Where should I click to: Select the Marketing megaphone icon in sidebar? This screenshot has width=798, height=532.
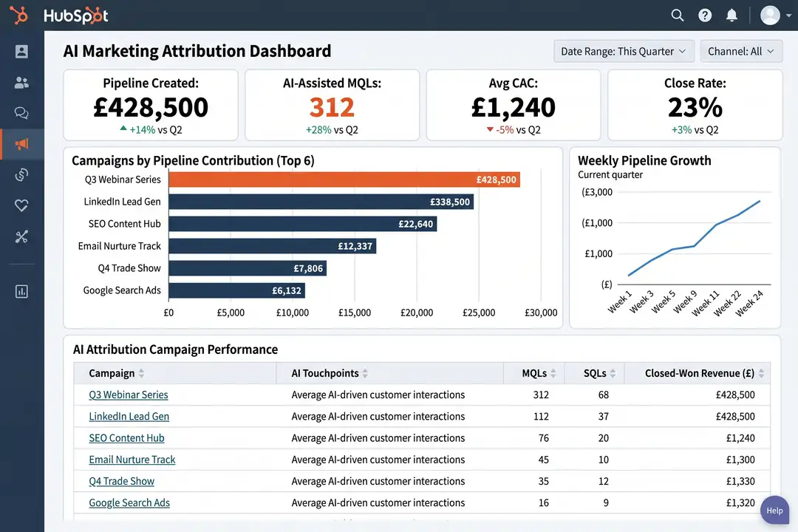click(21, 143)
